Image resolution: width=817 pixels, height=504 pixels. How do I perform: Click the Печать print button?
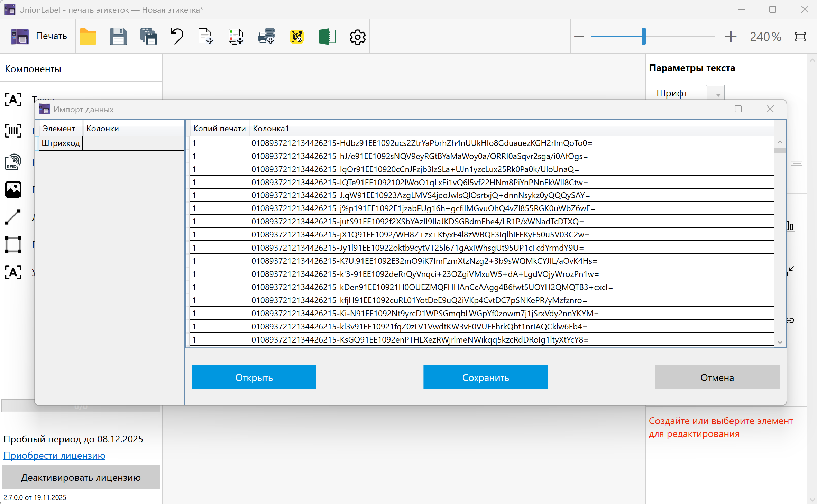click(x=39, y=36)
